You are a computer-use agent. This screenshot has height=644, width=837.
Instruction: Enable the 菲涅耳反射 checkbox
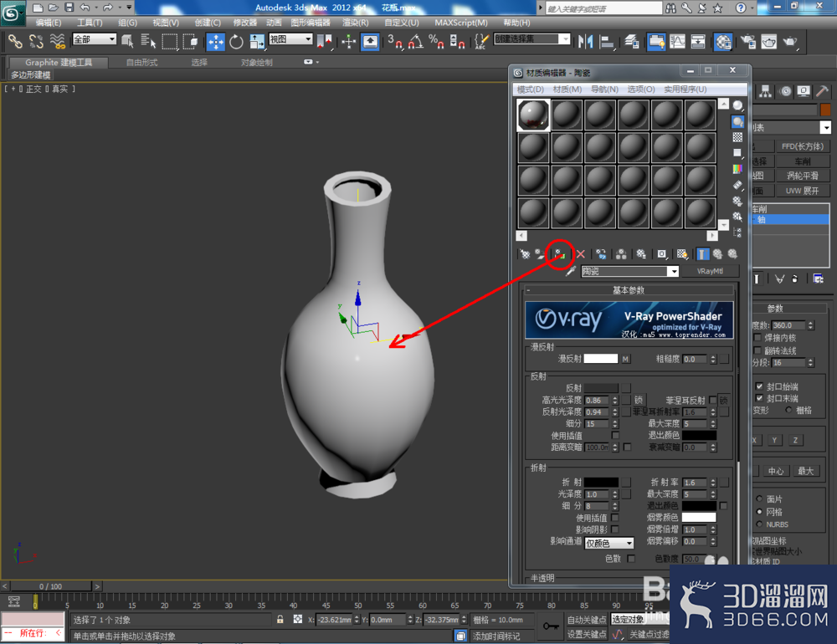click(713, 400)
